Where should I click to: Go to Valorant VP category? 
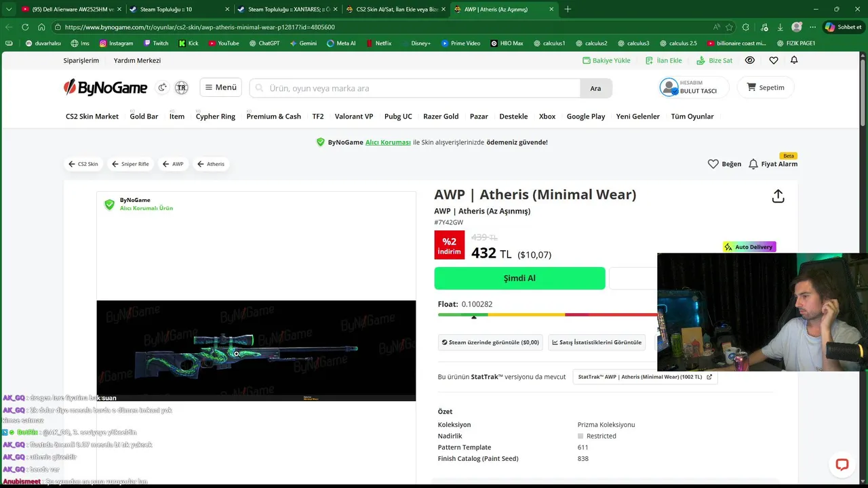354,117
